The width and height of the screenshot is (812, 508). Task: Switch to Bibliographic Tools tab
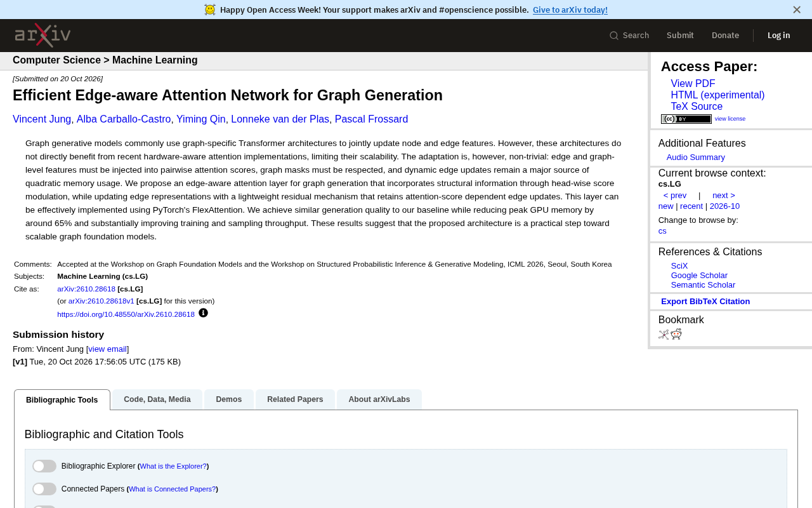click(x=62, y=400)
